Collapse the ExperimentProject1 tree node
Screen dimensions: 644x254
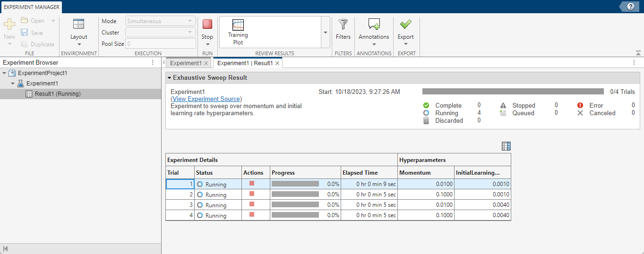click(4, 73)
